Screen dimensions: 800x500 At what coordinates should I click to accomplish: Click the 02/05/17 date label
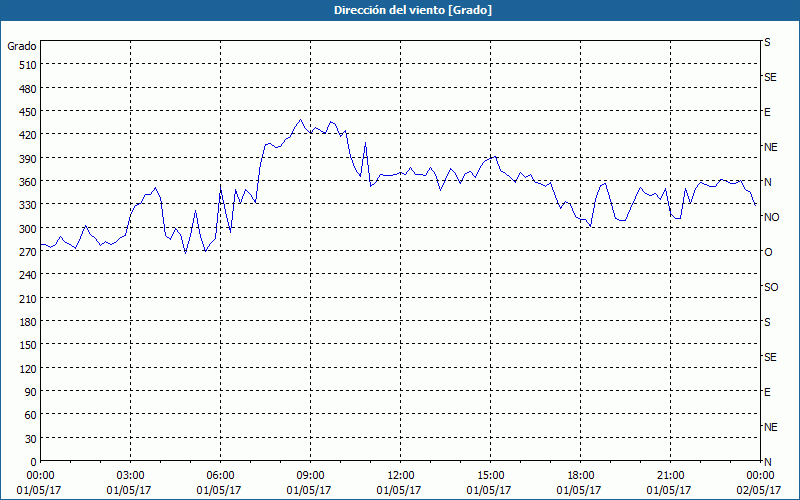760,490
